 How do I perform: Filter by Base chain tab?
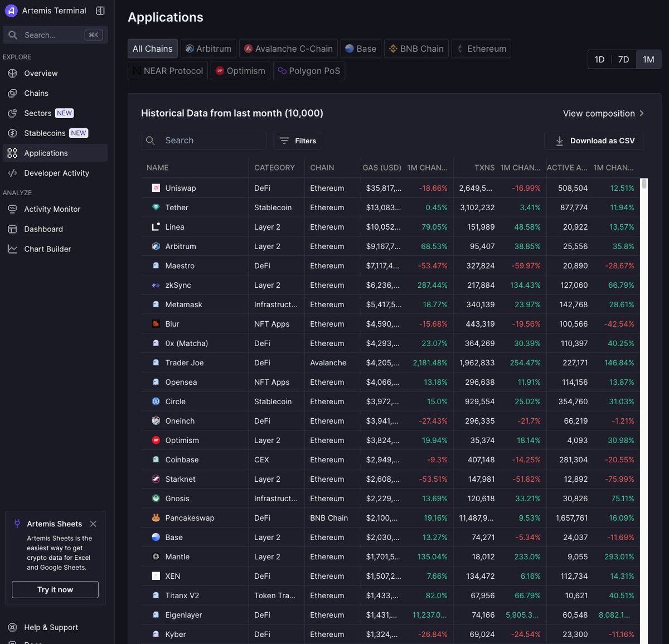361,49
